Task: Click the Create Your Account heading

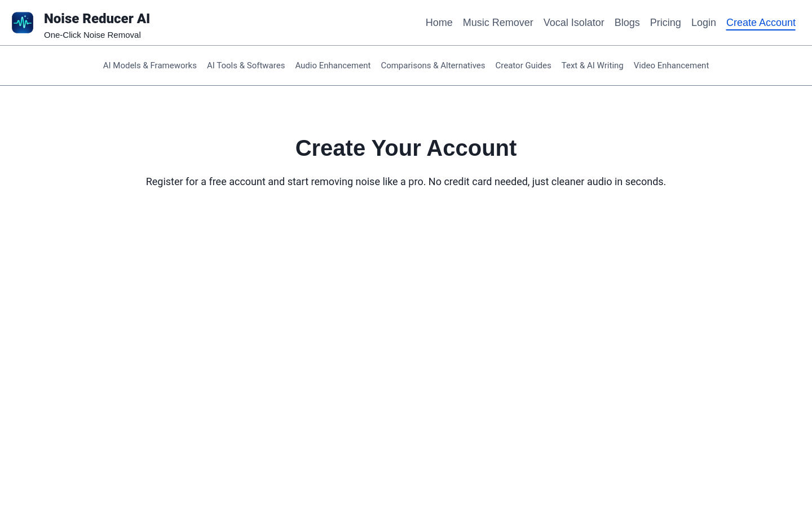Action: (406, 148)
